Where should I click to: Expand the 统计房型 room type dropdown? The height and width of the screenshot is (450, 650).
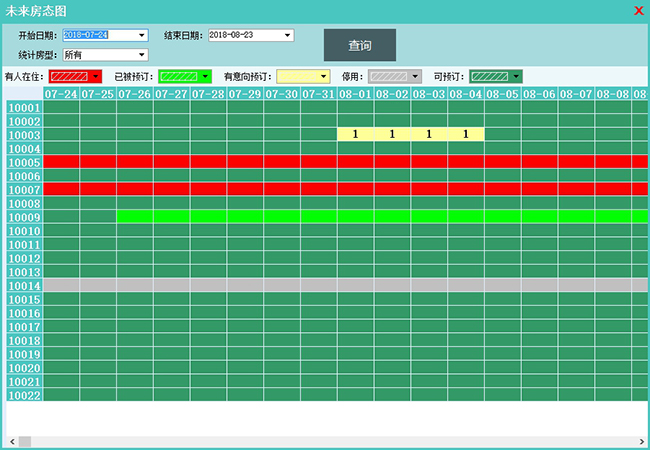141,55
